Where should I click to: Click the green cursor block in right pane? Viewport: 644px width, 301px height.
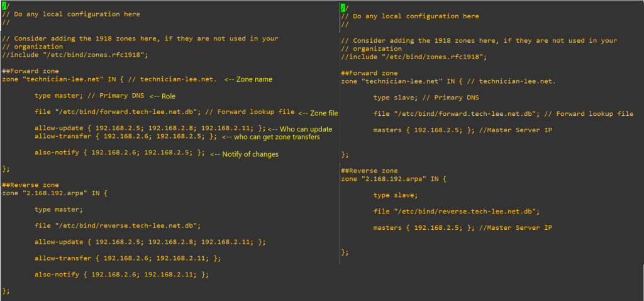tap(343, 8)
